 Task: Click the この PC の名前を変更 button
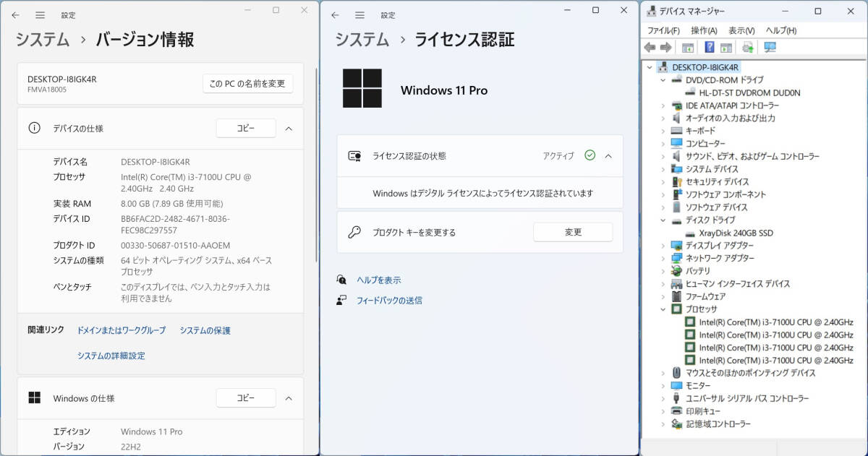(x=247, y=83)
